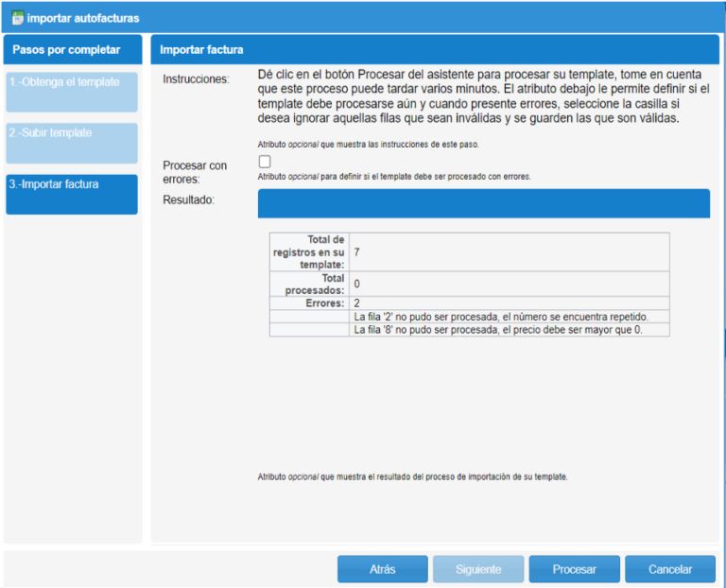The width and height of the screenshot is (726, 588).
Task: Click the Total procesados value 0
Action: [x=356, y=284]
